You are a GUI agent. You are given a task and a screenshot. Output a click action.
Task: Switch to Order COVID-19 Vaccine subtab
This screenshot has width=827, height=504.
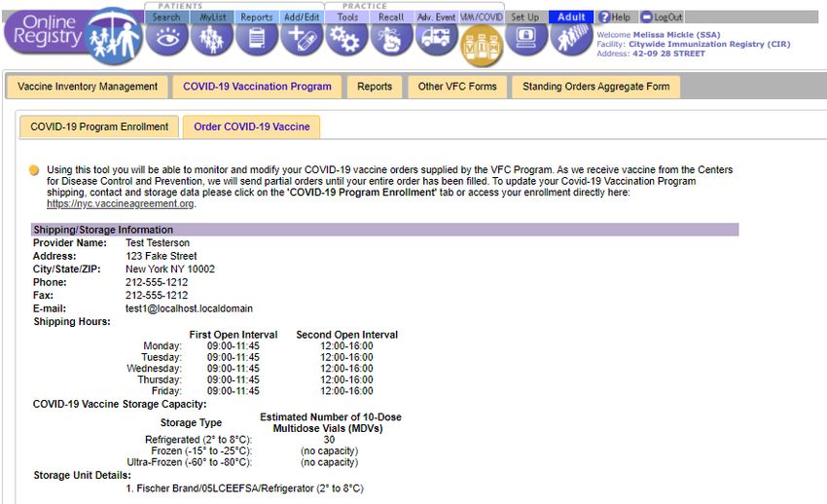(252, 126)
